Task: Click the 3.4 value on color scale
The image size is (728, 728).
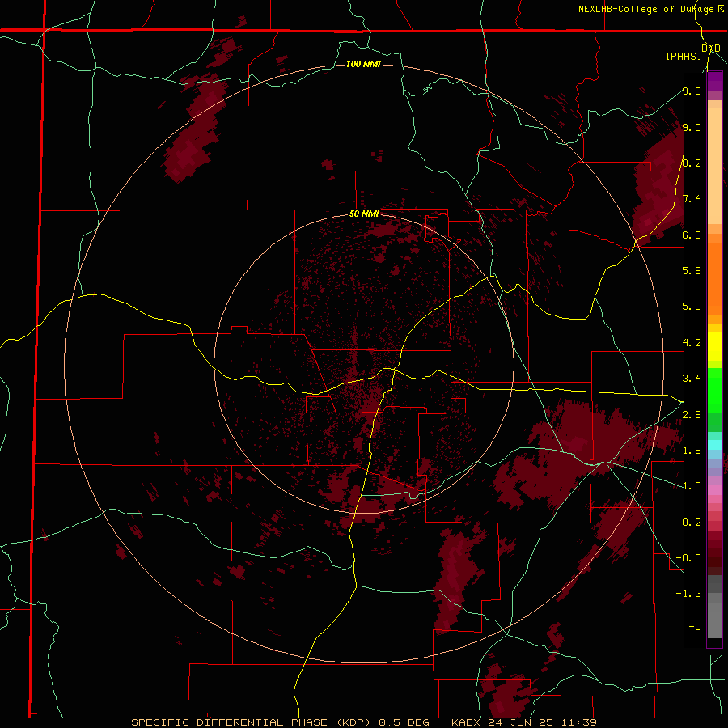Action: click(x=692, y=379)
